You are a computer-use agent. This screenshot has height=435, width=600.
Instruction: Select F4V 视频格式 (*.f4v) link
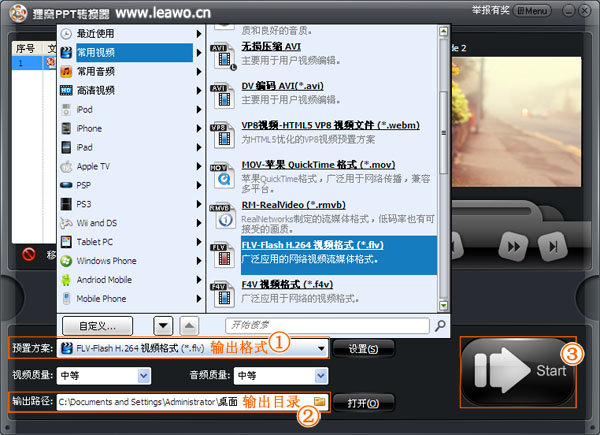[x=287, y=285]
